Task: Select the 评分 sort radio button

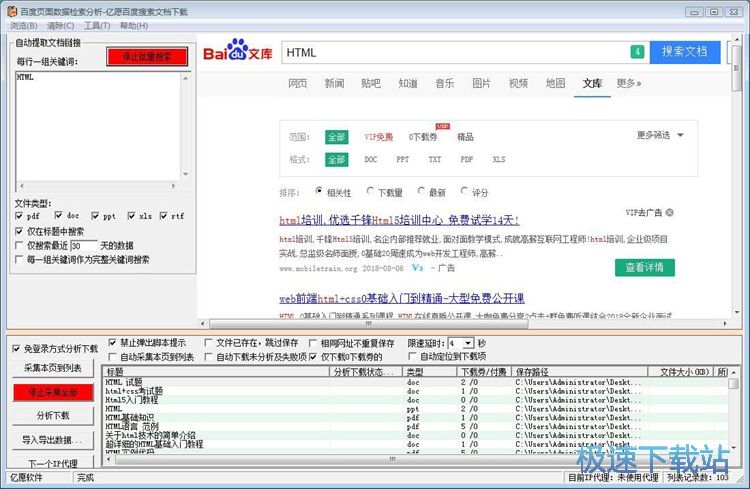Action: click(x=464, y=191)
